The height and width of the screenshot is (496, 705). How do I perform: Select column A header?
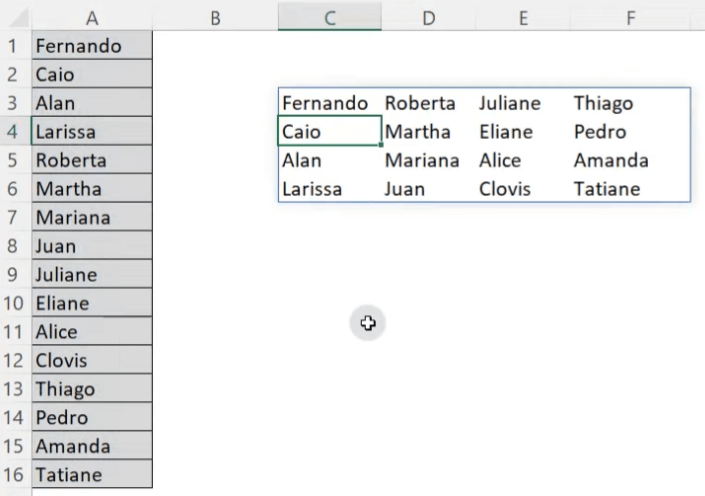[92, 18]
